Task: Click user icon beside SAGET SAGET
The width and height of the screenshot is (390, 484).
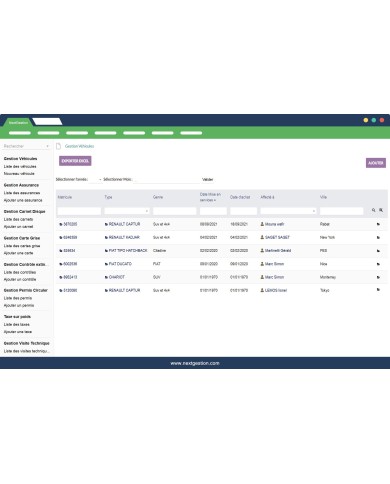Action: click(262, 237)
